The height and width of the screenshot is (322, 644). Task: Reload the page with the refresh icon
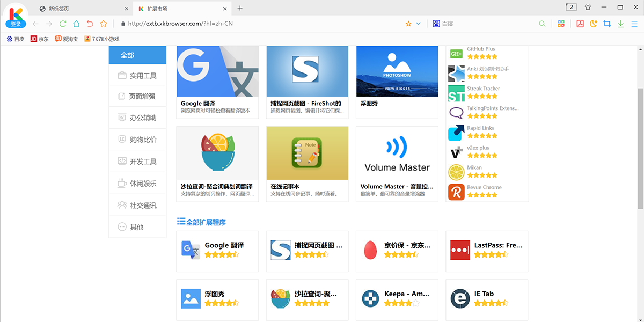pyautogui.click(x=63, y=24)
